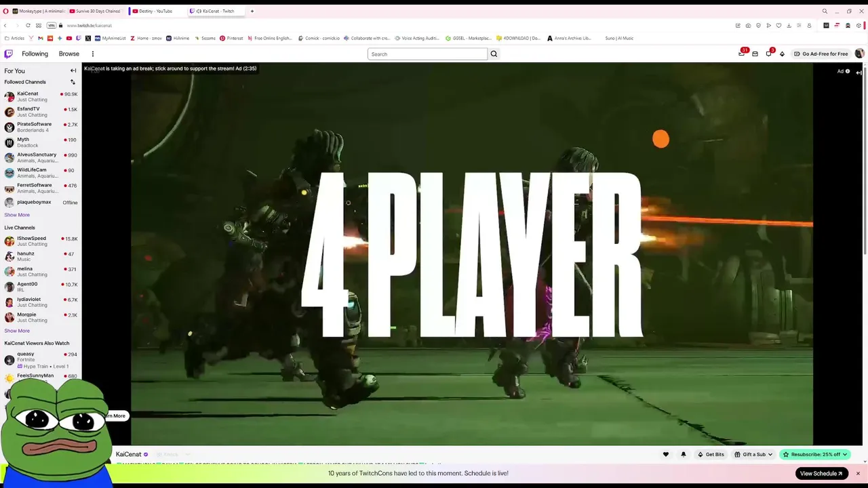Collapse the For You sidebar
Viewport: 868px width, 488px height.
(73, 70)
